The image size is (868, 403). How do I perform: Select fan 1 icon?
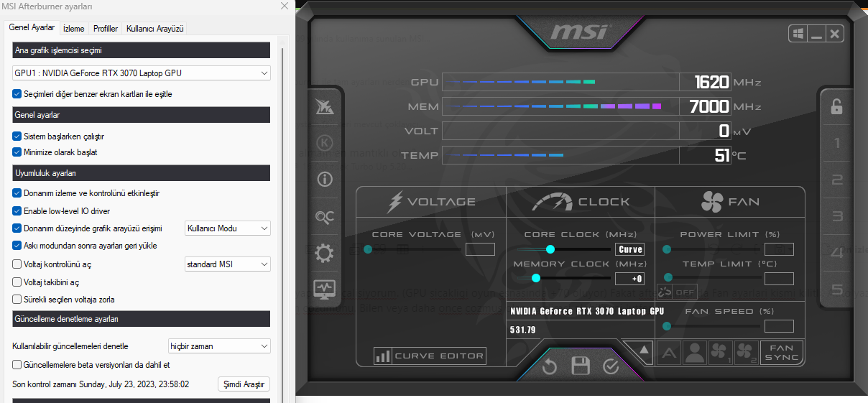(x=720, y=352)
